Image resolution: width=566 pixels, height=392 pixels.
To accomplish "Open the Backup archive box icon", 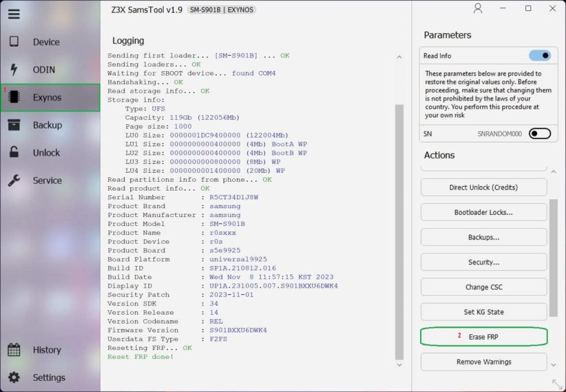I will tap(14, 125).
